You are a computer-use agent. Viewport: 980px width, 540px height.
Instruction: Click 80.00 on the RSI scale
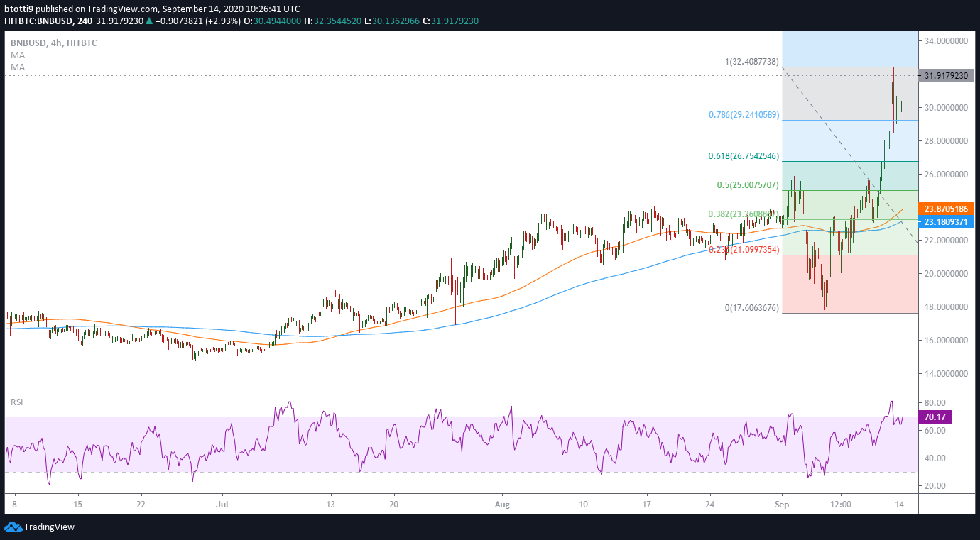click(x=935, y=403)
